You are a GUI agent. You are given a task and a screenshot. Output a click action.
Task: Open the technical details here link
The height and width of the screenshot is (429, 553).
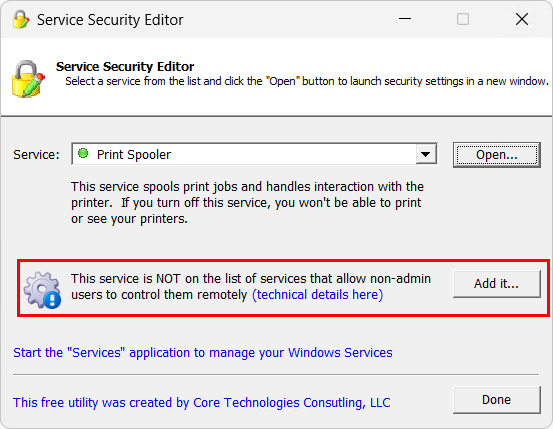click(x=317, y=295)
